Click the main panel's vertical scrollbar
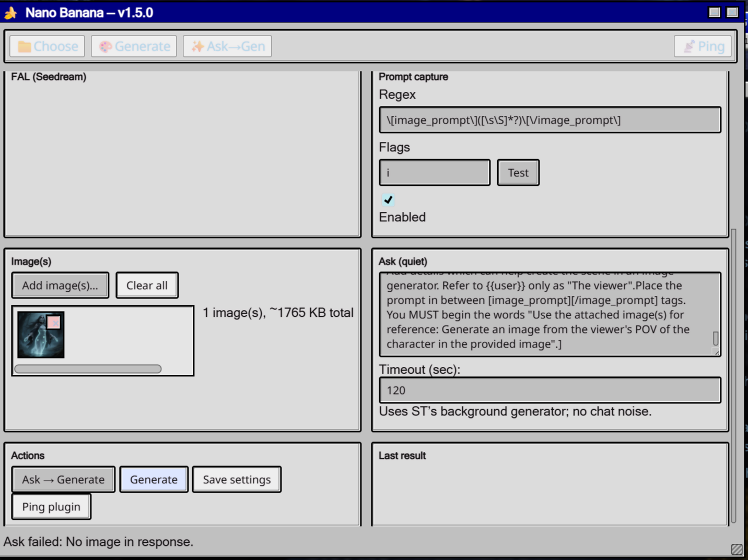The height and width of the screenshot is (560, 748). (x=733, y=376)
